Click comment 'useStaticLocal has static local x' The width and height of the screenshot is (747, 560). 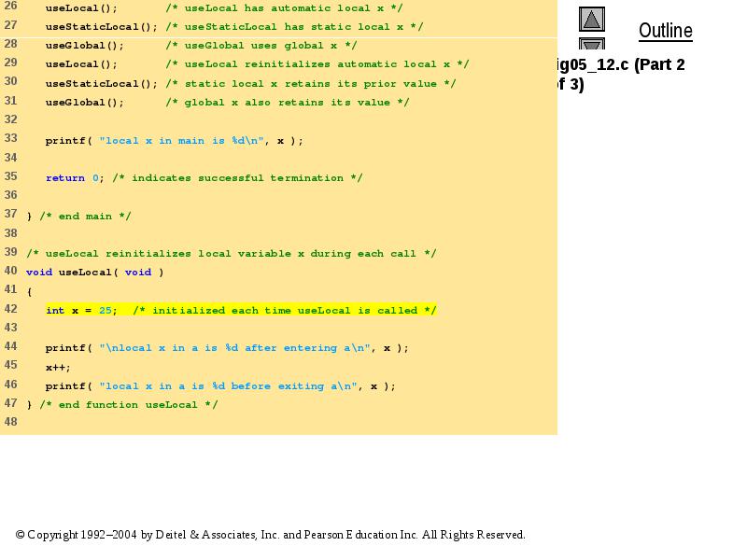[x=294, y=27]
